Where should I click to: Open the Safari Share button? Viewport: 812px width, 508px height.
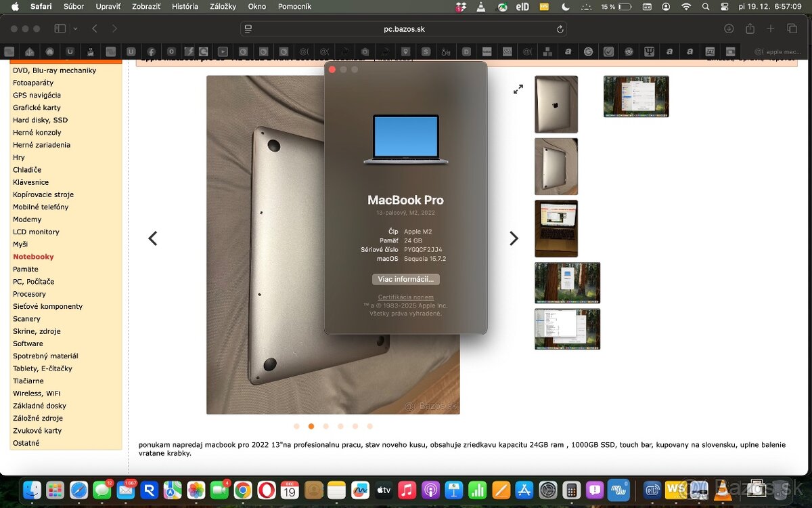tap(750, 28)
